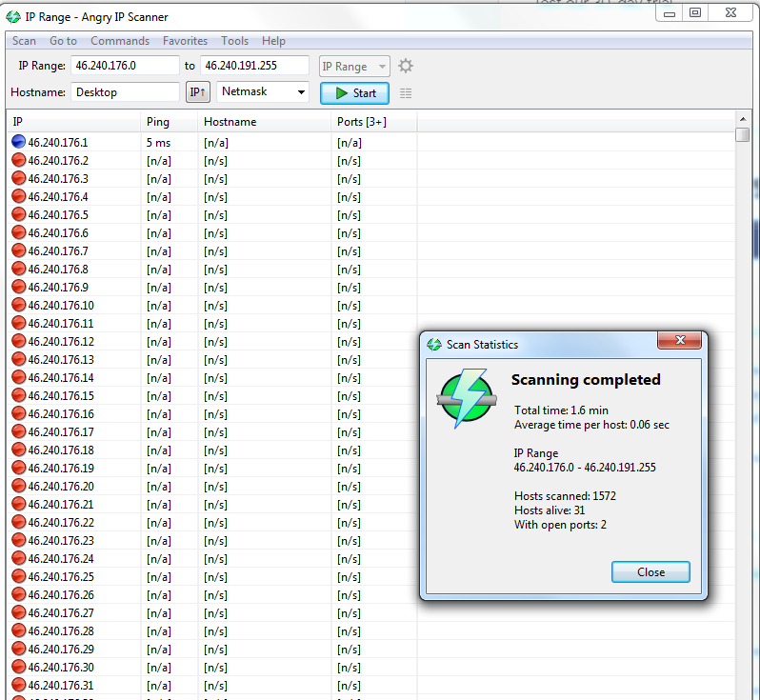
Task: Click the IP up-arrow button
Action: click(198, 92)
